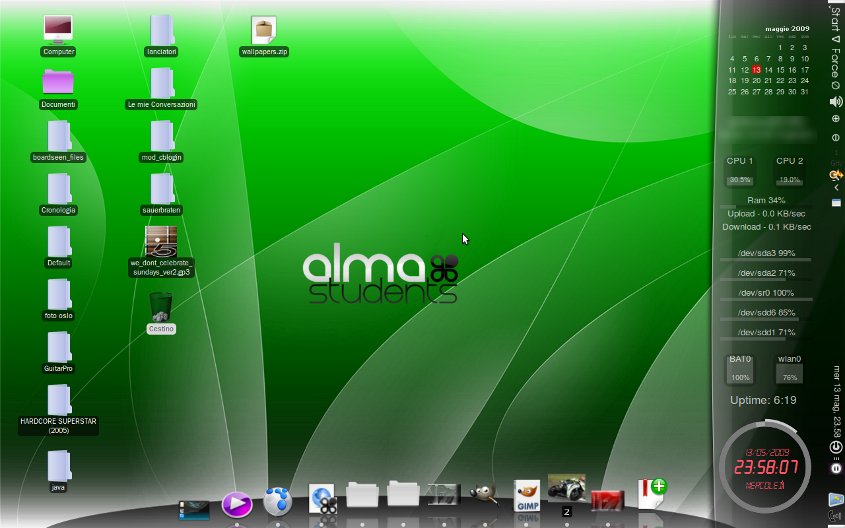
Task: Click the note with green plus dock icon
Action: point(652,492)
